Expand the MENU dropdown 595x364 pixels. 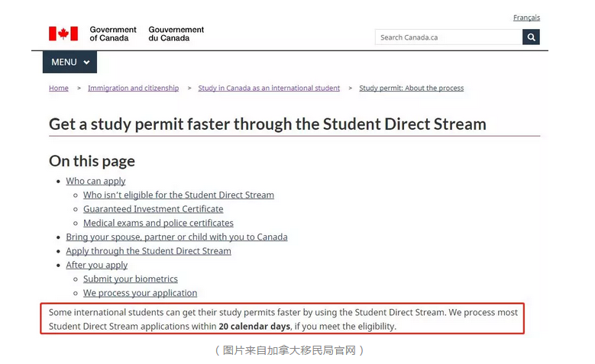coord(70,62)
